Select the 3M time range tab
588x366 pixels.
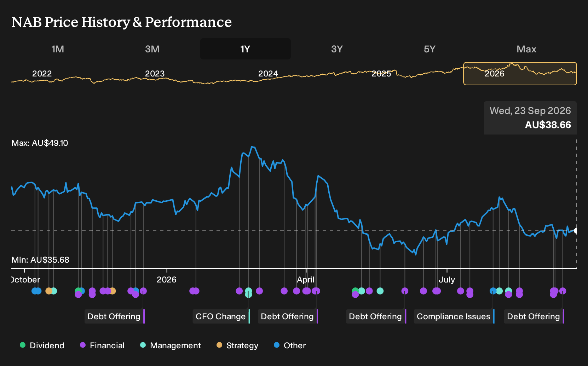(x=152, y=49)
